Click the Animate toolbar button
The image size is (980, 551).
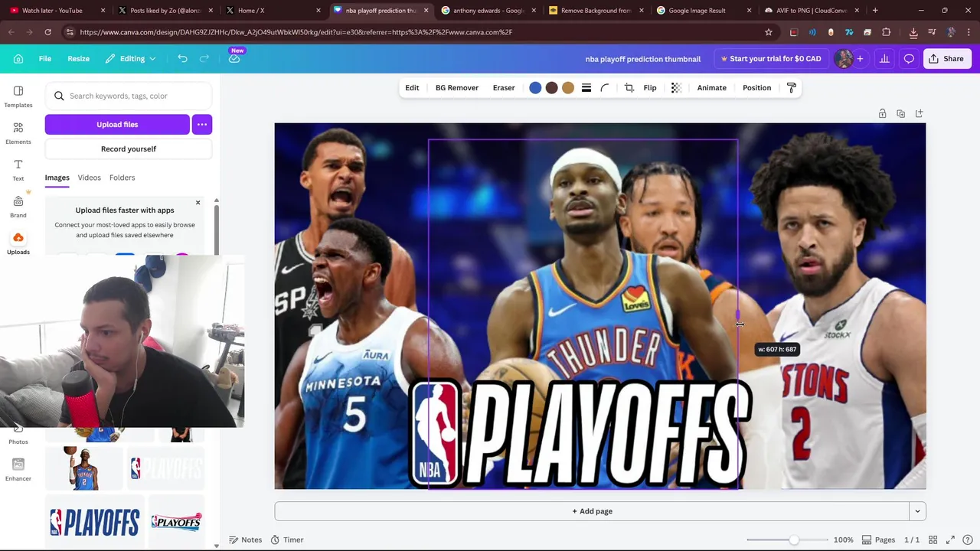point(712,88)
